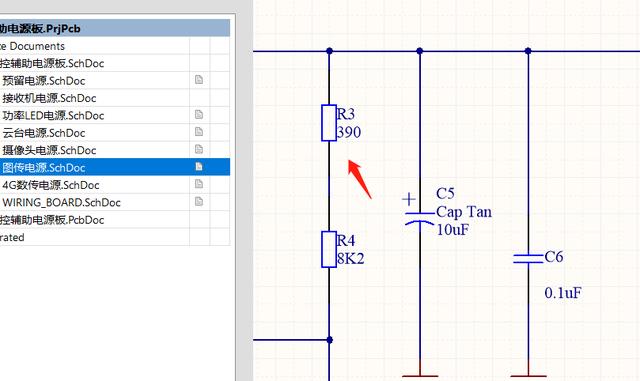The height and width of the screenshot is (381, 640).
Task: Click the C6 designator label
Action: pos(554,257)
